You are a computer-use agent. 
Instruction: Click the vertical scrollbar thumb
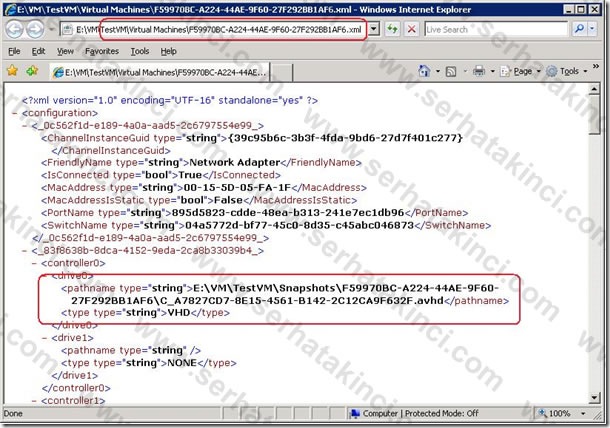point(594,115)
